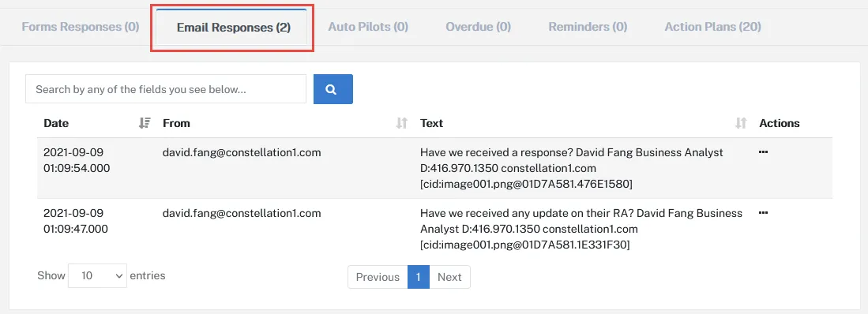
Task: Open the Reminders (0) tab
Action: coord(588,27)
